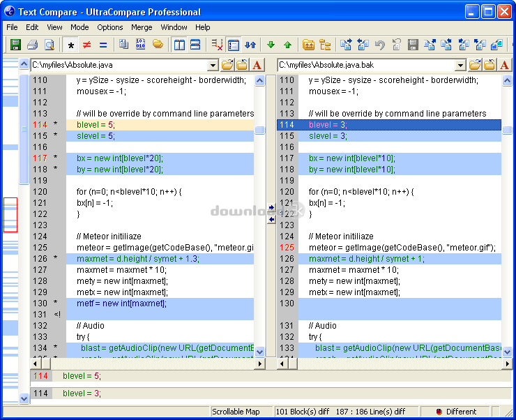Toggle the red not-equal Show Differences button
The image size is (516, 420).
[x=87, y=45]
